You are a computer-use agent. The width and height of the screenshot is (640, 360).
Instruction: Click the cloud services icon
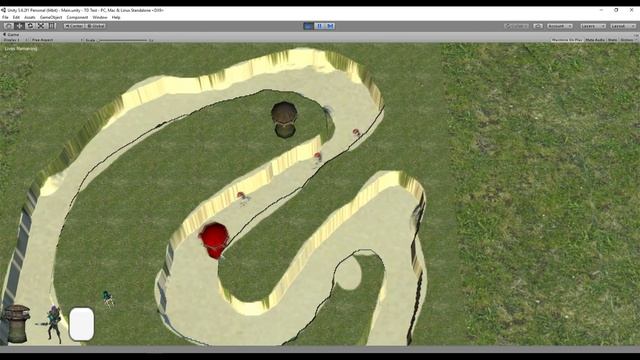tap(538, 26)
